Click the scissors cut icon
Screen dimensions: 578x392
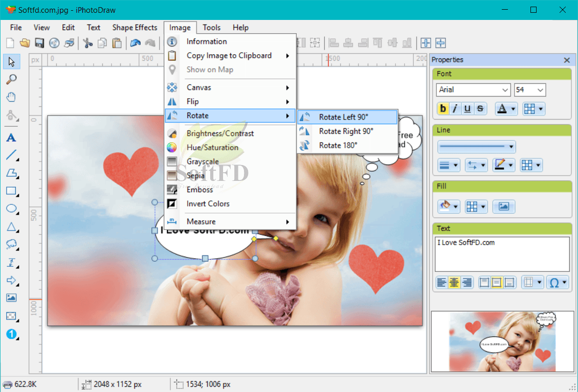(88, 43)
